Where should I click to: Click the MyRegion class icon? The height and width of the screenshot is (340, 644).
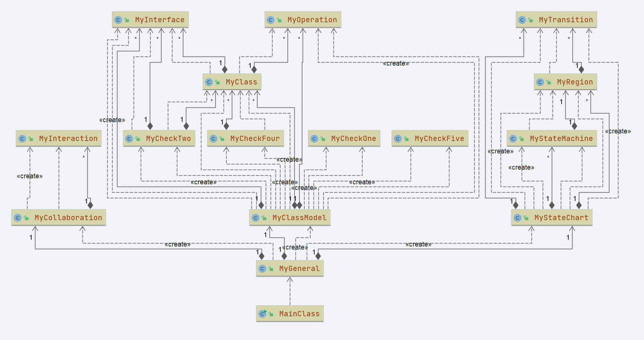[x=540, y=82]
